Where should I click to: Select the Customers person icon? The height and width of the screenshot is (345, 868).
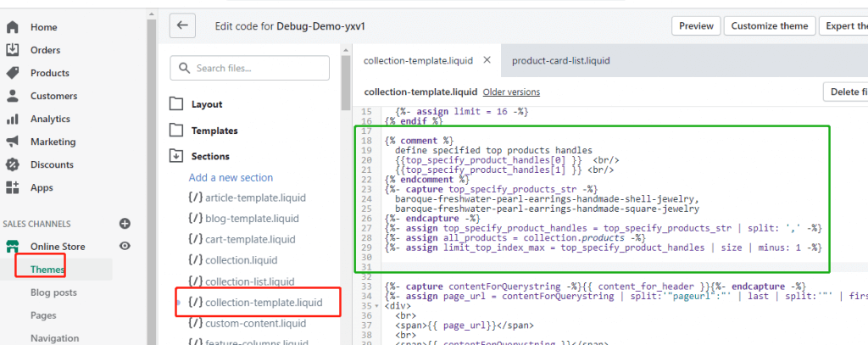[13, 96]
